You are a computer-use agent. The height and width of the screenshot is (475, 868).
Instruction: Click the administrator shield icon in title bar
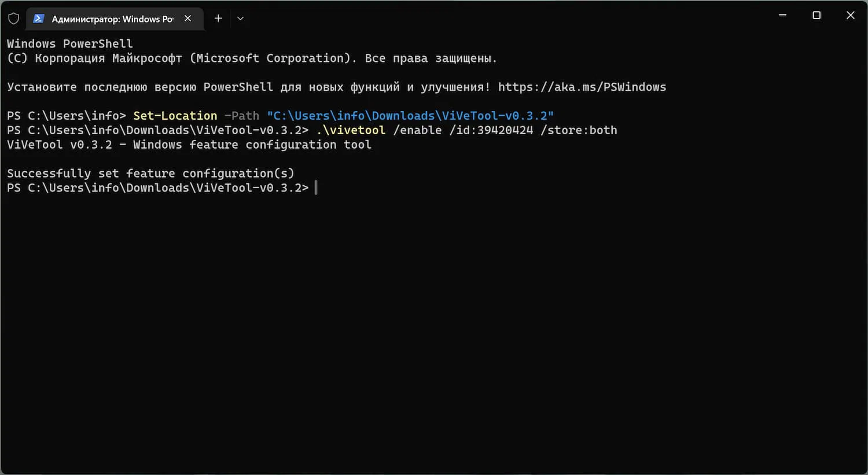[x=14, y=19]
